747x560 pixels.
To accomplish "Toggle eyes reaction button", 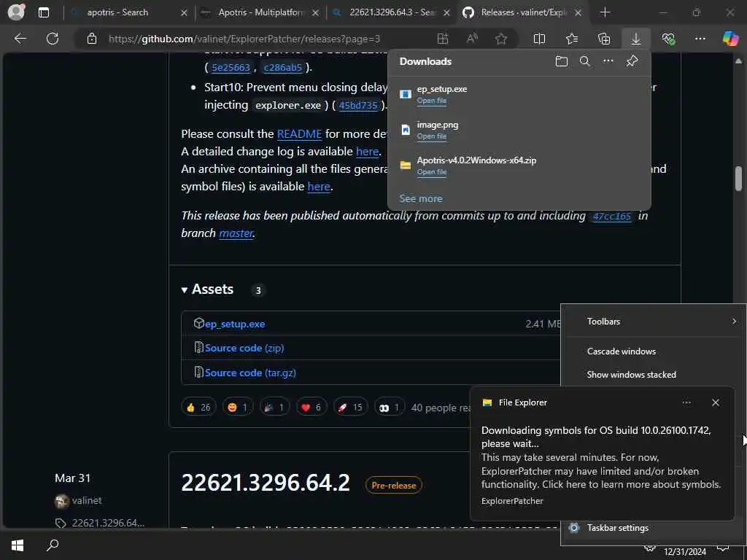I will (389, 407).
